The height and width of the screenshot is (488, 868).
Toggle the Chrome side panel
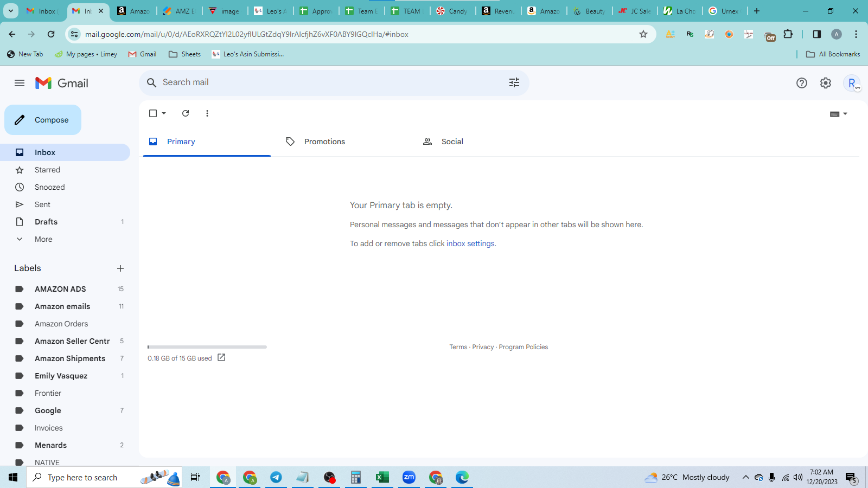pos(817,34)
